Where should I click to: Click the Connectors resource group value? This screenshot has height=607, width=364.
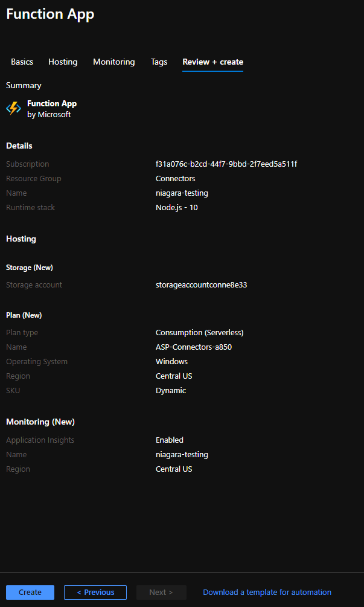176,178
